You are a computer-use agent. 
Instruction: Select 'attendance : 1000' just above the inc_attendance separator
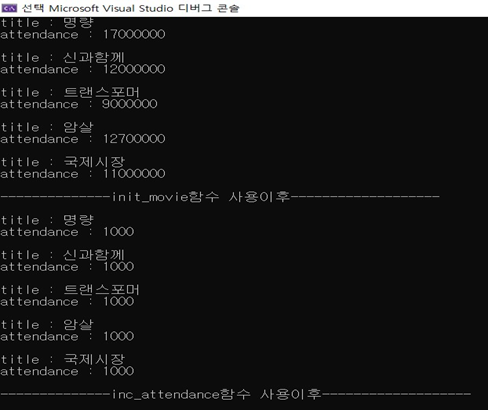[67, 371]
